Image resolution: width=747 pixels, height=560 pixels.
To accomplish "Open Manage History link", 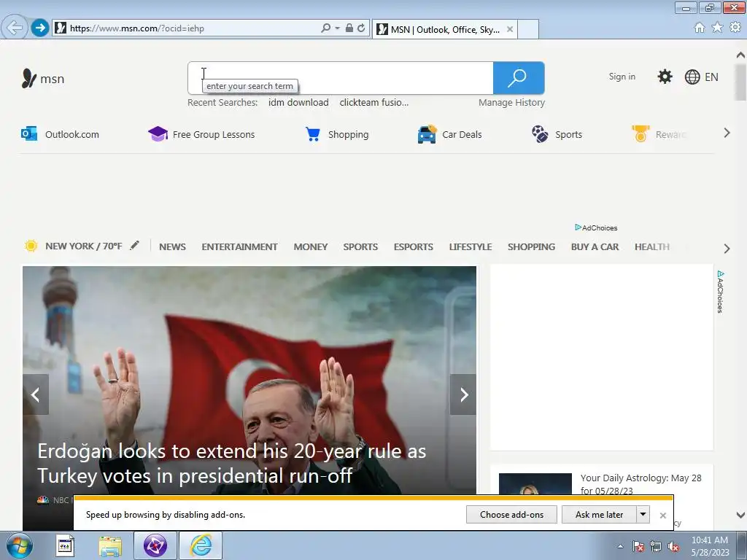I will tap(511, 102).
